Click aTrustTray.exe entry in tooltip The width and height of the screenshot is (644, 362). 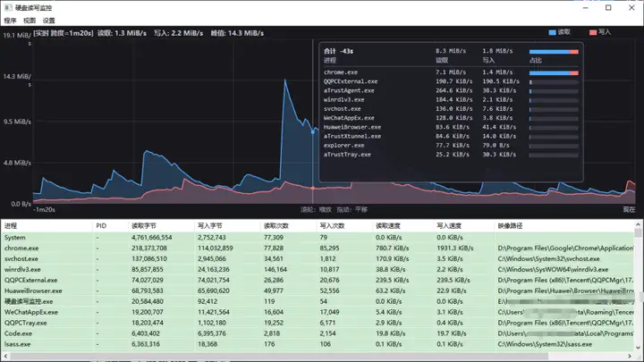click(x=347, y=155)
